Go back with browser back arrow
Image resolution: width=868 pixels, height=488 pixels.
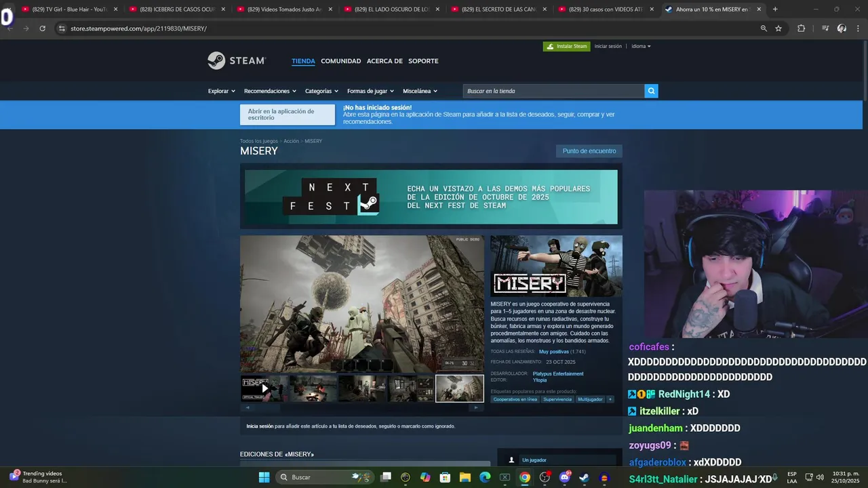tap(9, 28)
